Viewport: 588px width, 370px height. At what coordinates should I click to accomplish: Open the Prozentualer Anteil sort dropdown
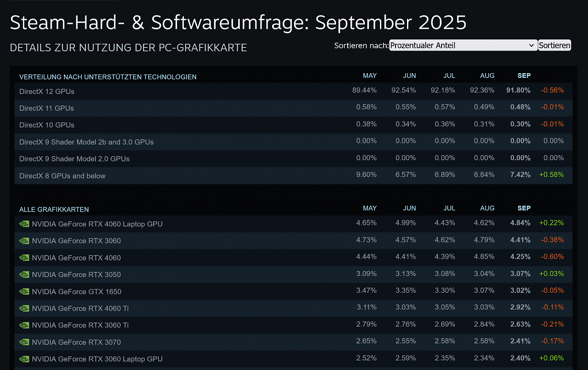[463, 45]
